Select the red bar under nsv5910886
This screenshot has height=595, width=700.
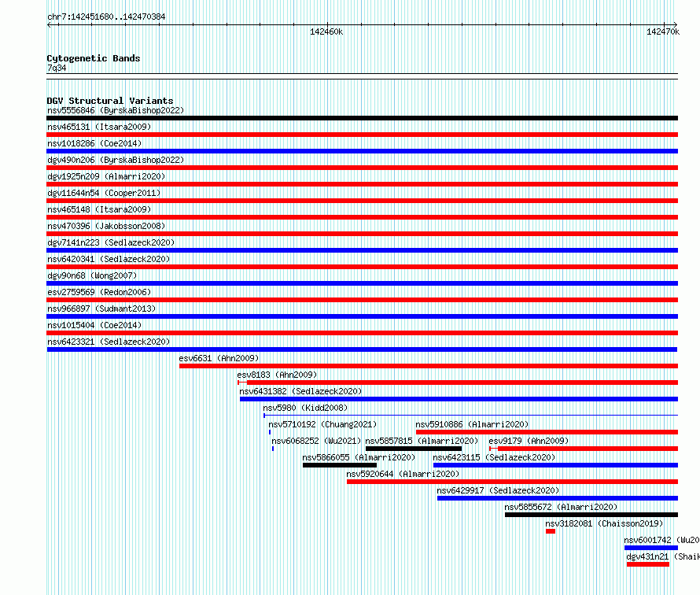tap(547, 432)
